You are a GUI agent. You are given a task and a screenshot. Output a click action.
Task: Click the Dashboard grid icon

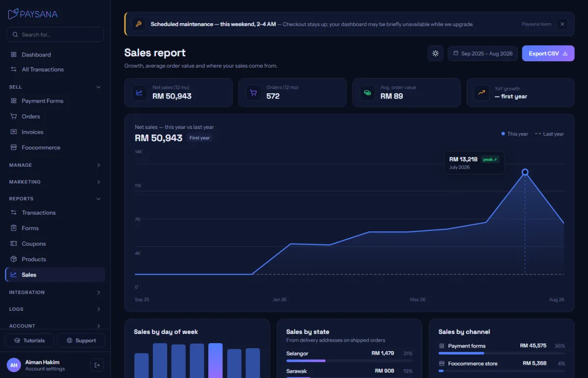[x=14, y=54]
